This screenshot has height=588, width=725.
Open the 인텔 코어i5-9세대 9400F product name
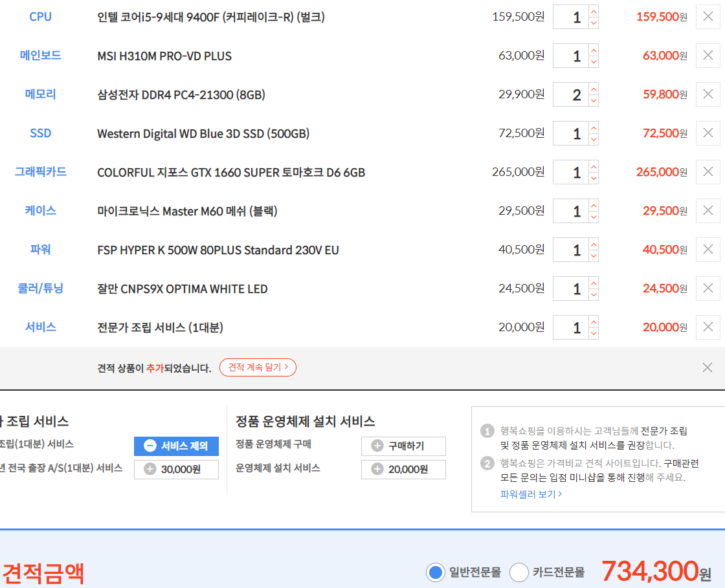pyautogui.click(x=211, y=17)
